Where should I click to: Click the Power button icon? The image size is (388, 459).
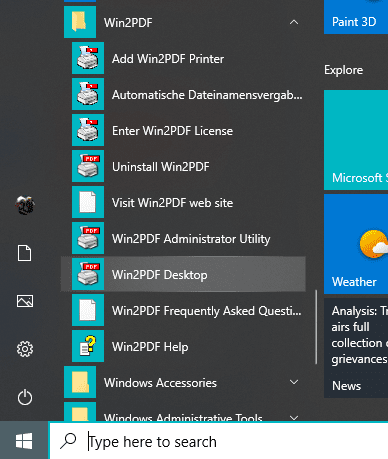click(25, 397)
